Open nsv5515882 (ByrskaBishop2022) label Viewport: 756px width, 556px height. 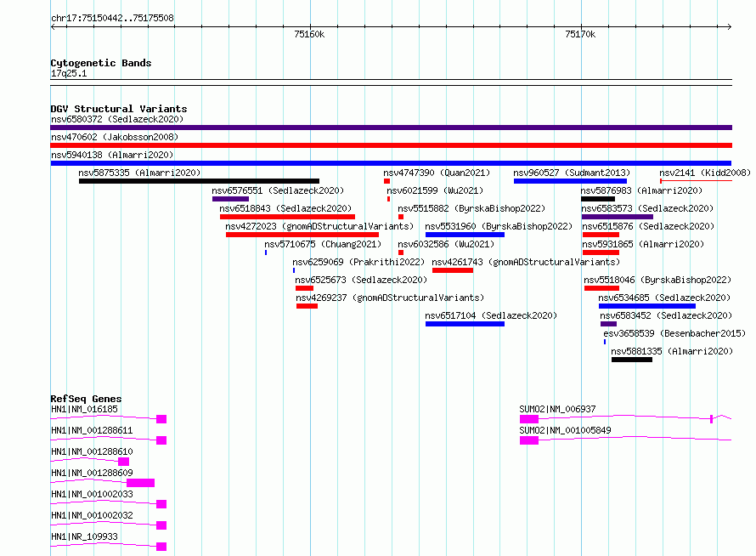point(471,208)
